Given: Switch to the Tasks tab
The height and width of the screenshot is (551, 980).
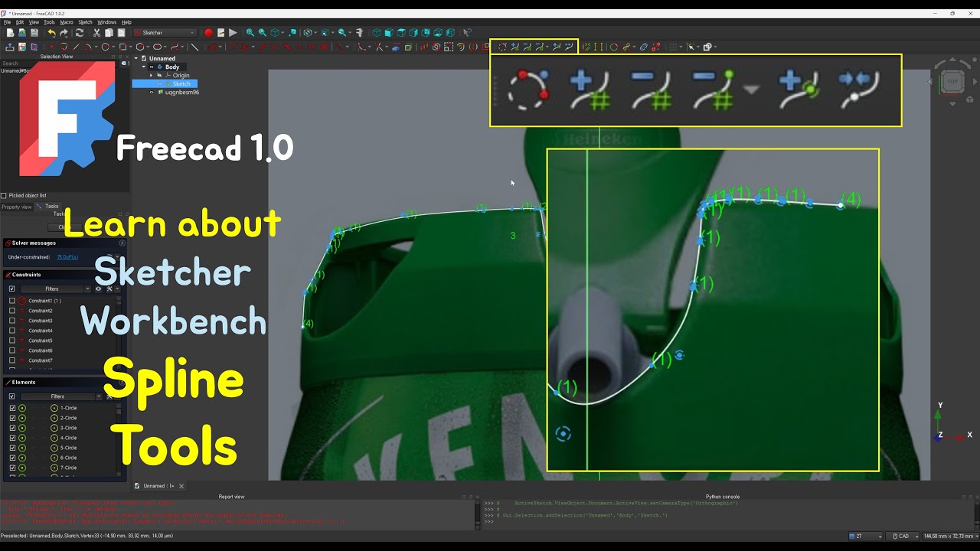Looking at the screenshot, I should [x=49, y=206].
